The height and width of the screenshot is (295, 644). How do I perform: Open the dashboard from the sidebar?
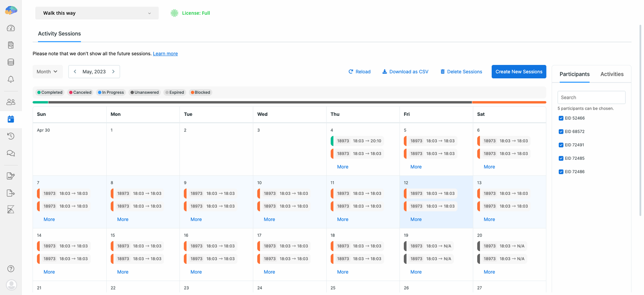coord(11,28)
